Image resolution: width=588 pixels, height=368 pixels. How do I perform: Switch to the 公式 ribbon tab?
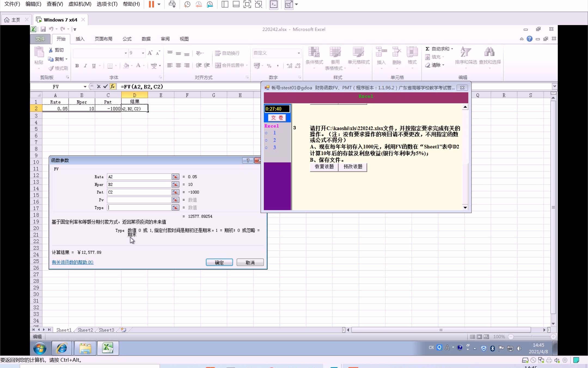tap(127, 39)
